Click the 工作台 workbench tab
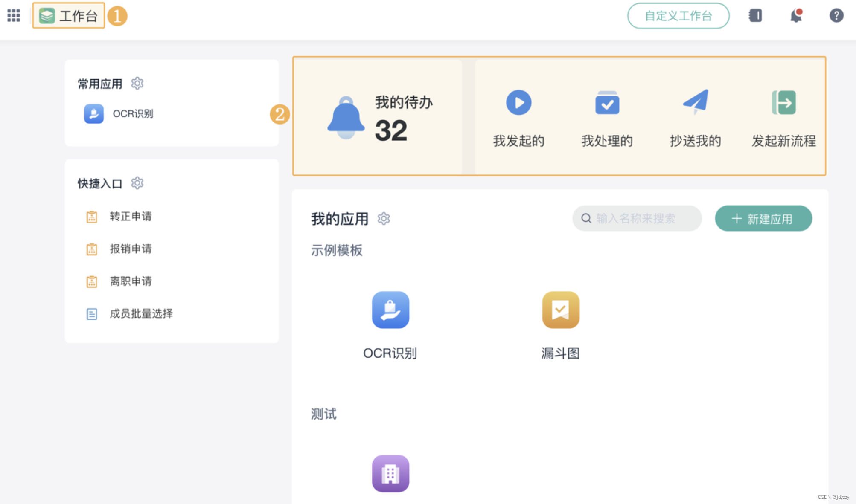 (x=69, y=16)
